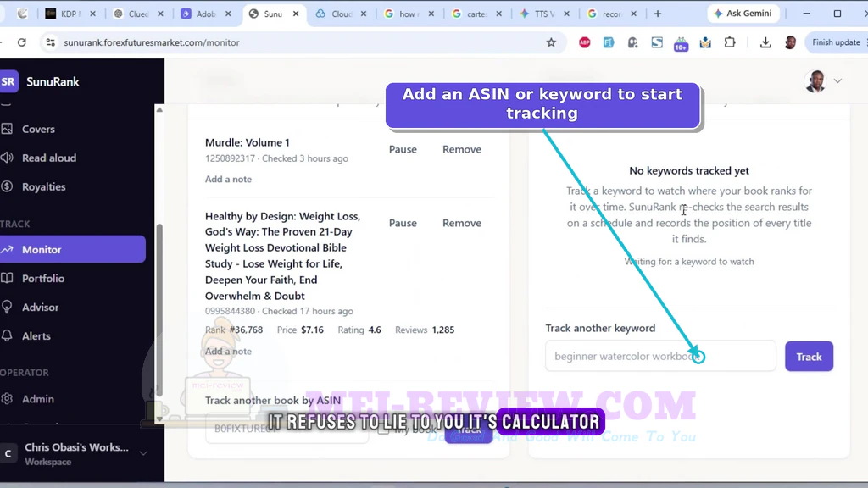Select the Advisor lightbulb icon

tap(7, 307)
